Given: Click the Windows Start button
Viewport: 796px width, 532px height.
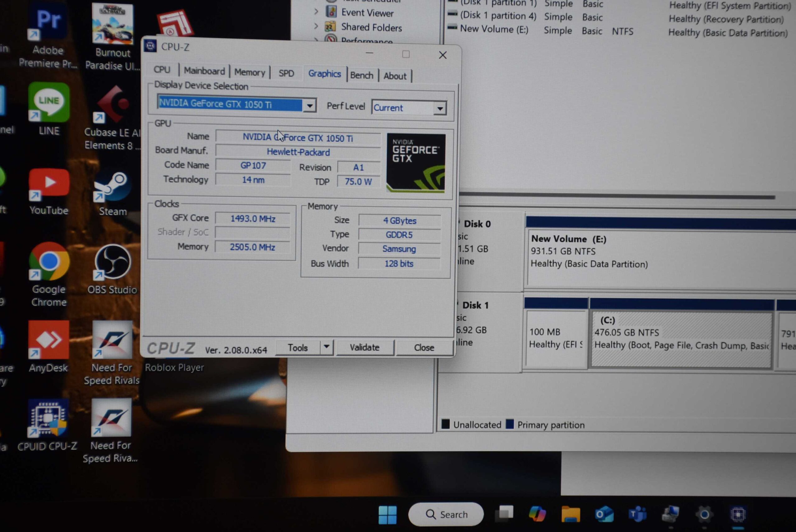Looking at the screenshot, I should click(387, 514).
